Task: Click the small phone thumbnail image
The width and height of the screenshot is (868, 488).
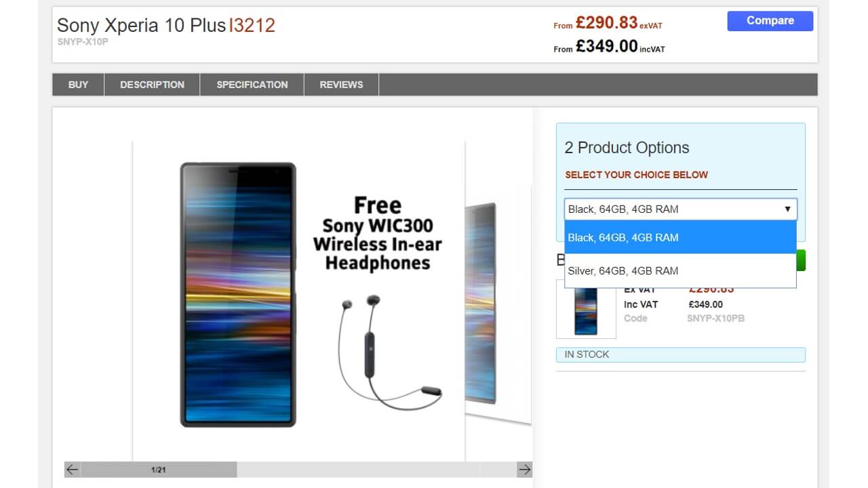Action: [586, 310]
